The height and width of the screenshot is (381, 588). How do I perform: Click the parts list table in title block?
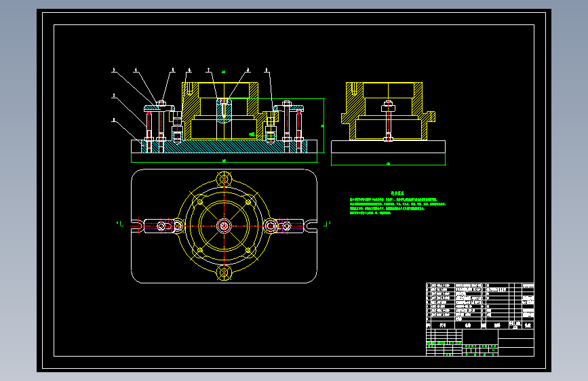pyautogui.click(x=480, y=306)
